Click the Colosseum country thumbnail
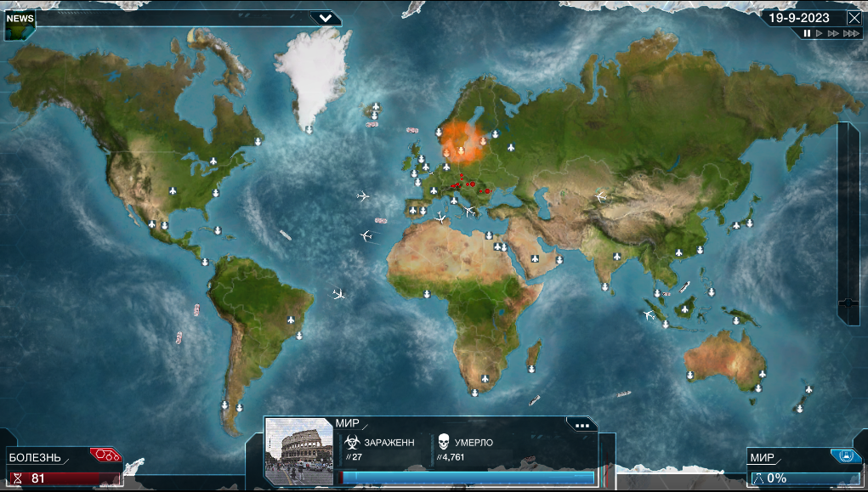The image size is (868, 492). [x=299, y=451]
